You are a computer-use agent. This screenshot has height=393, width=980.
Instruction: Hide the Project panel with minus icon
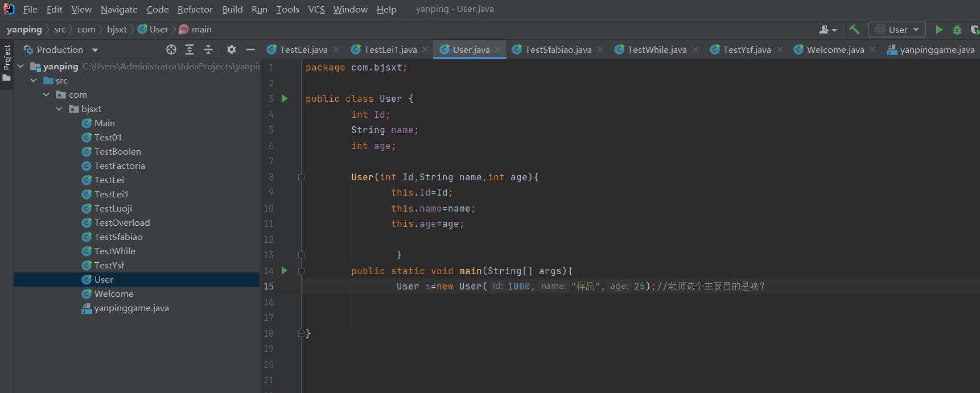pyautogui.click(x=250, y=49)
